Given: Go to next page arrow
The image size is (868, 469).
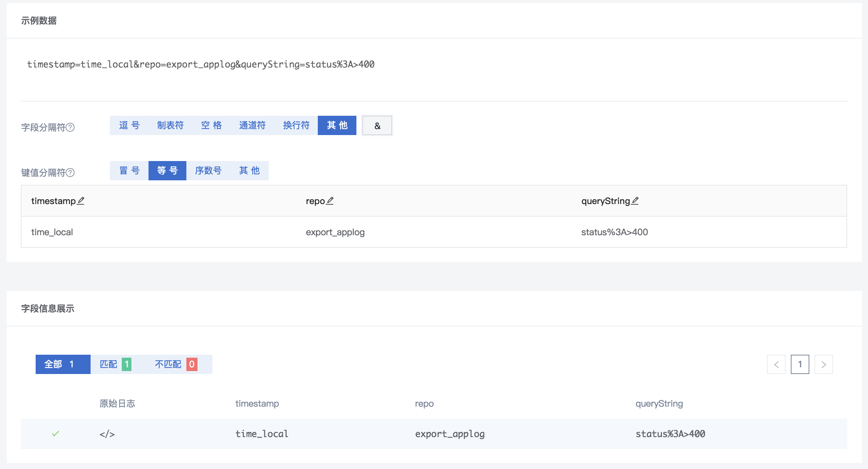Looking at the screenshot, I should (824, 364).
